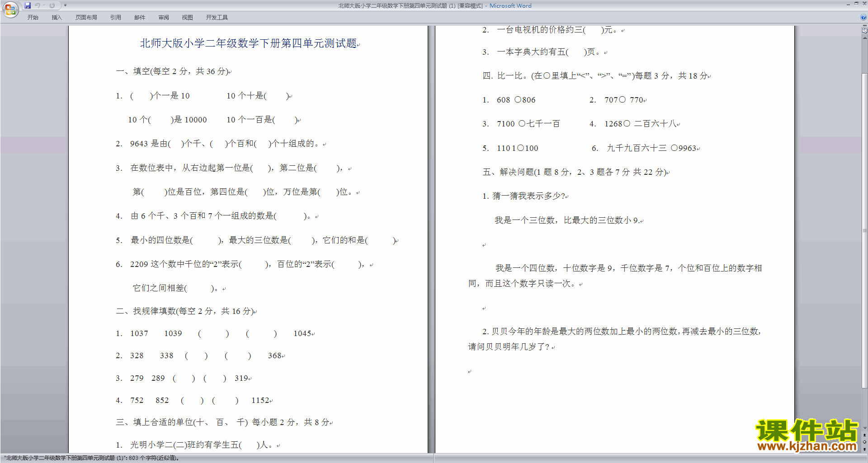The width and height of the screenshot is (868, 463).
Task: Click the vertical scrollbar down arrow
Action: click(864, 428)
